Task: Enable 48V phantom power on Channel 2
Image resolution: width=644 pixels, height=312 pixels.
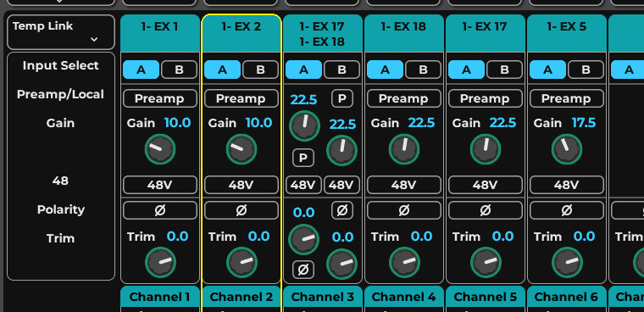Action: point(241,185)
